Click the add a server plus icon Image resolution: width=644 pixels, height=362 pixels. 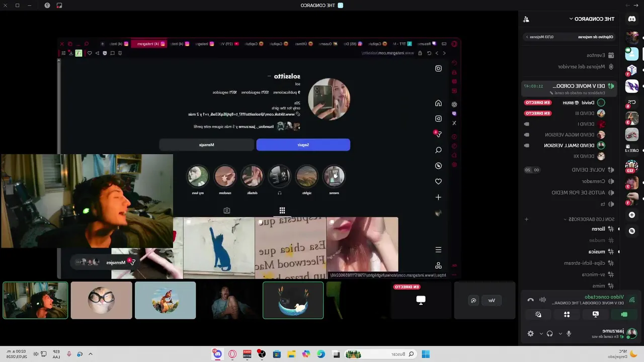tap(632, 215)
